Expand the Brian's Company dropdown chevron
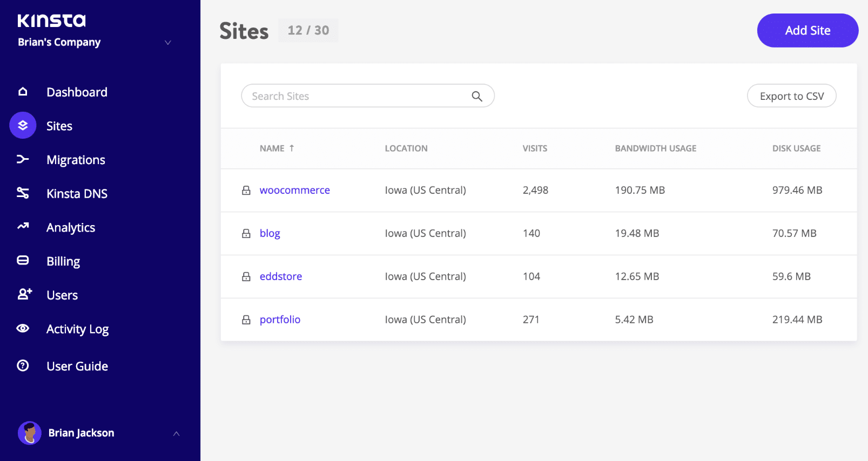The width and height of the screenshot is (868, 461). pos(168,42)
